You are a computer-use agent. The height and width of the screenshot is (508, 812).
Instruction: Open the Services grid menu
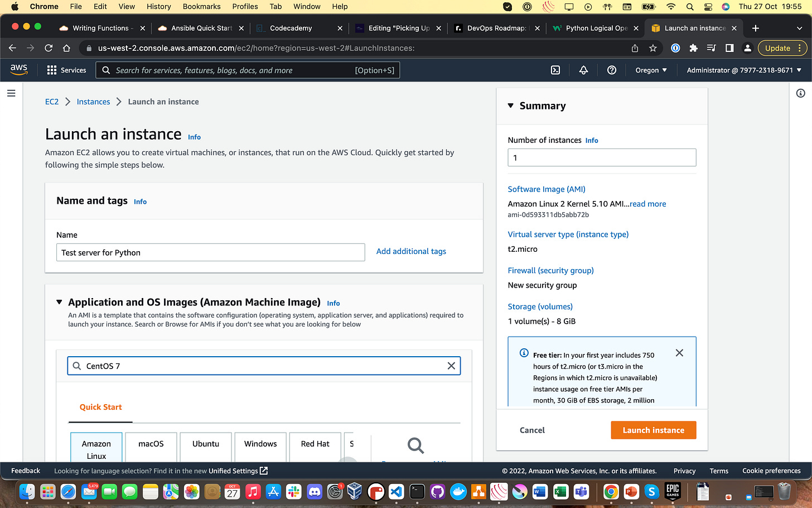point(66,70)
